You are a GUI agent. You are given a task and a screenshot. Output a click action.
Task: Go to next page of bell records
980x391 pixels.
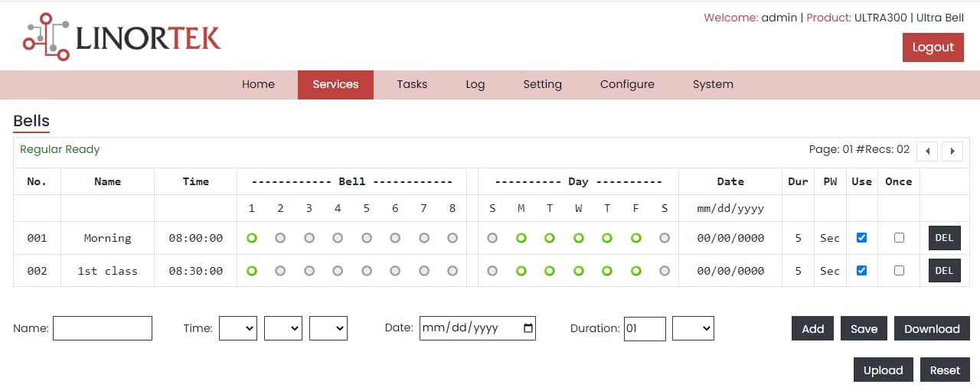952,151
